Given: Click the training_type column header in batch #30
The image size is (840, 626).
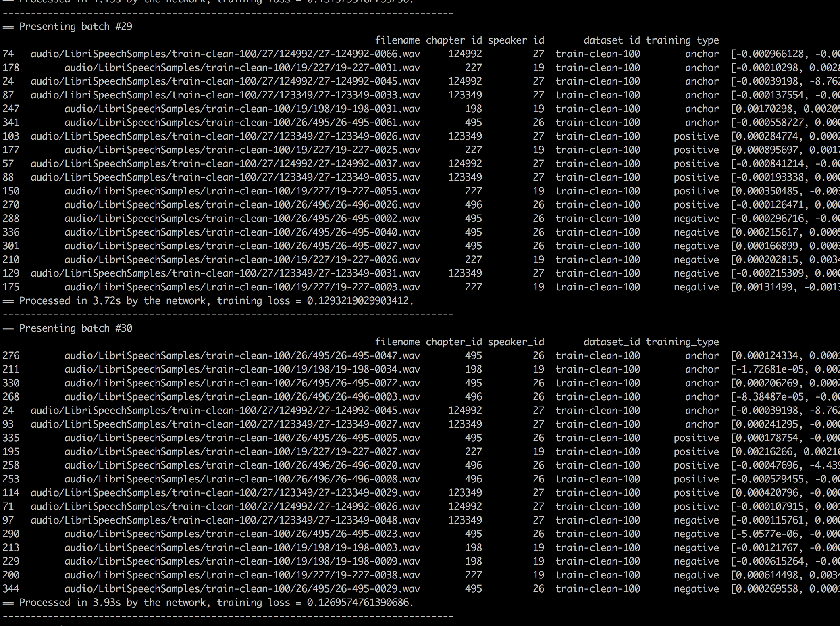Looking at the screenshot, I should [682, 342].
